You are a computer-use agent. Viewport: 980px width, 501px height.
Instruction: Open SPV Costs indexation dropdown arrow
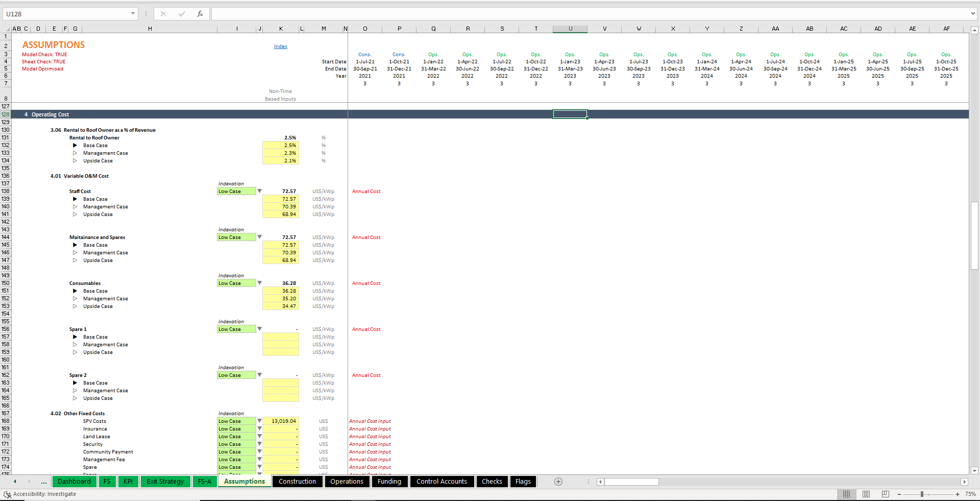(259, 421)
